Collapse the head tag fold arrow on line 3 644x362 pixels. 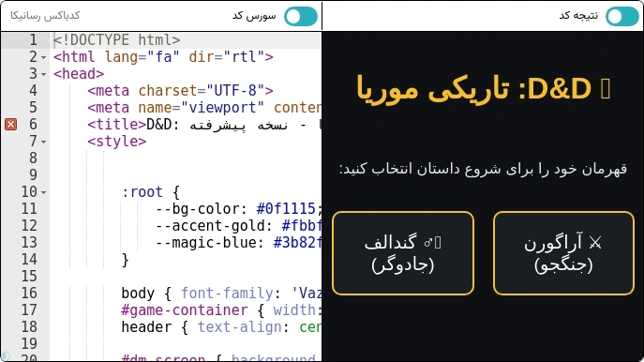pyautogui.click(x=43, y=74)
